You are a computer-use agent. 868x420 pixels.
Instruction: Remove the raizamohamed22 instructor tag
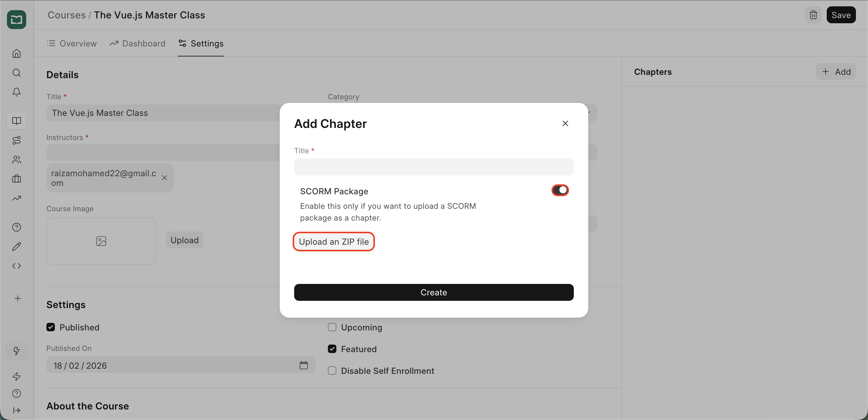coord(165,178)
